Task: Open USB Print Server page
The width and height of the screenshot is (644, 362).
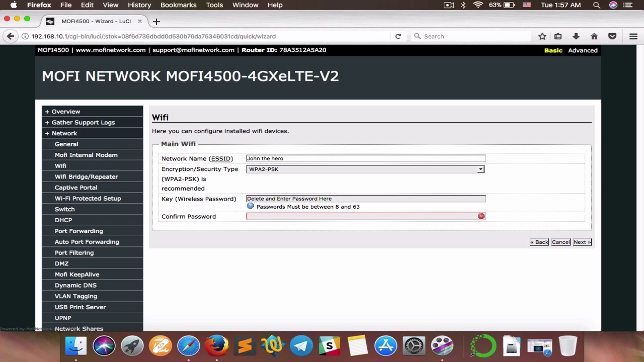Action: click(80, 307)
